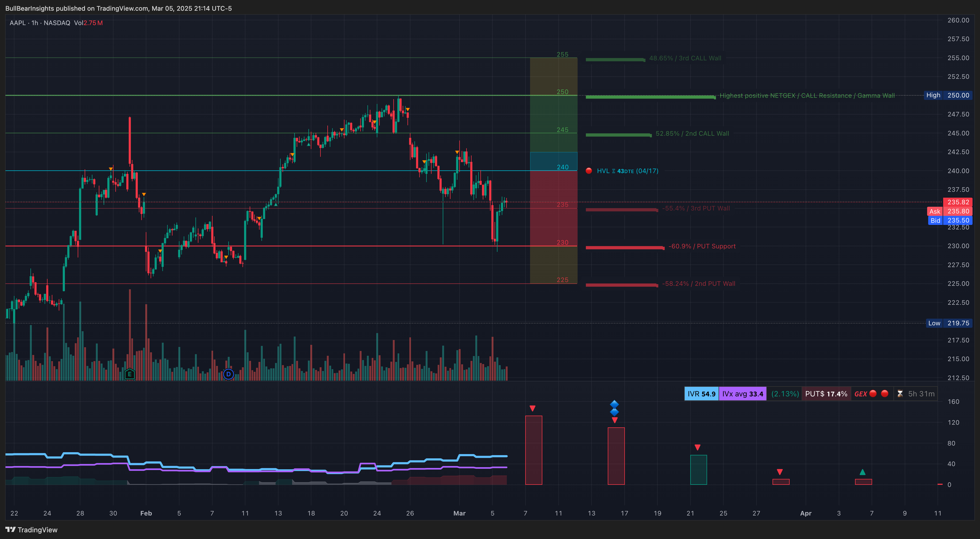The height and width of the screenshot is (539, 980).
Task: Click the 'Apr' label on the date axis
Action: pos(806,513)
